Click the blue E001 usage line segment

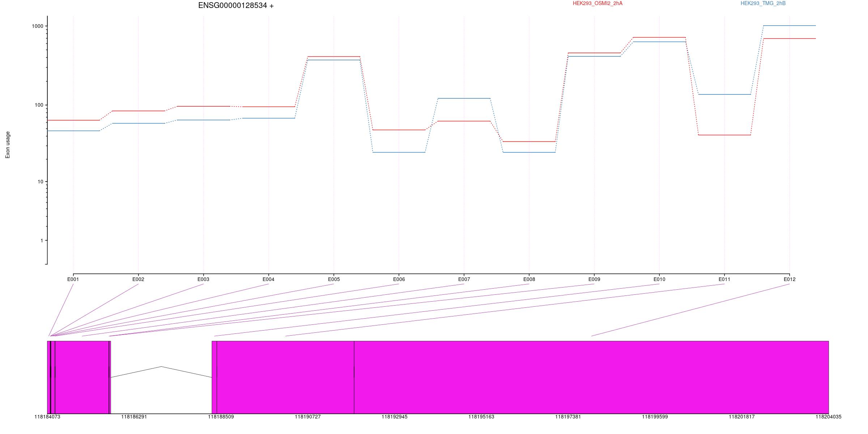[73, 131]
